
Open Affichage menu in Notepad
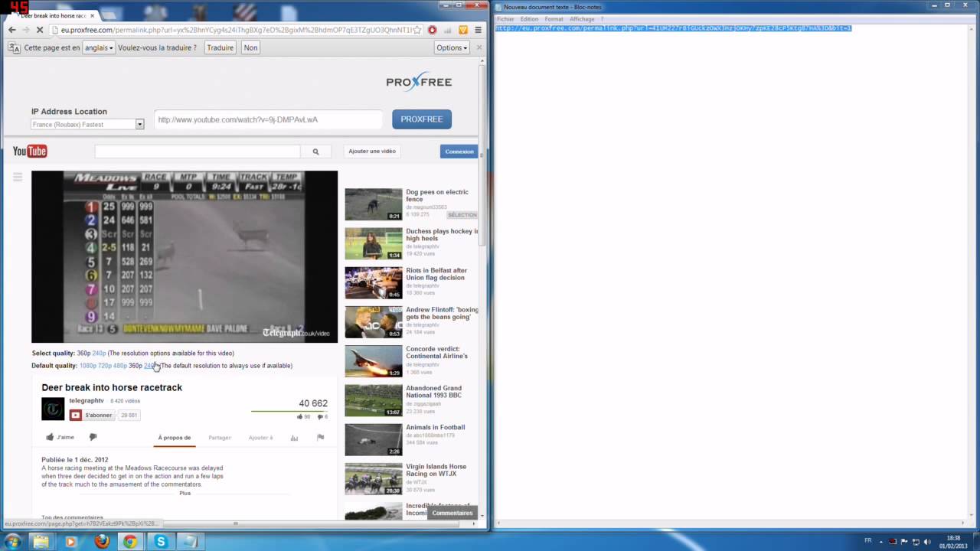pyautogui.click(x=582, y=18)
